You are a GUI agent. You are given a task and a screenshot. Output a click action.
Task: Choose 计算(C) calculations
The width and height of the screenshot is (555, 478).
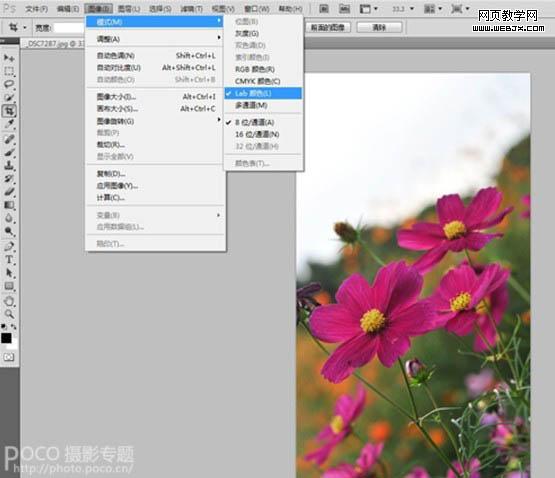click(155, 198)
